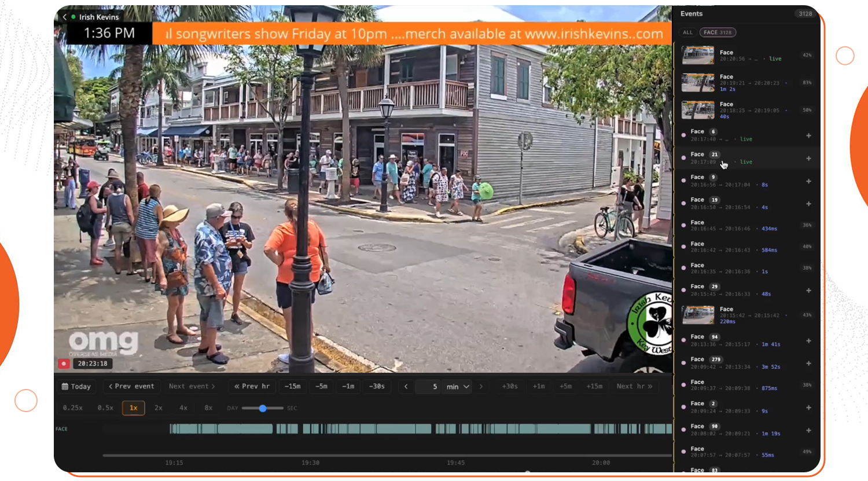Step forward with the right chevron
The width and height of the screenshot is (868, 481).
click(x=481, y=387)
